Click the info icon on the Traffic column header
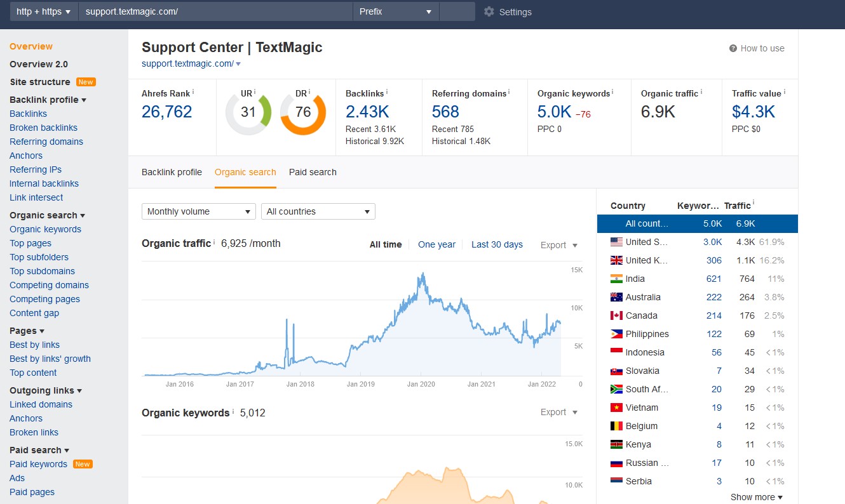 (x=754, y=204)
